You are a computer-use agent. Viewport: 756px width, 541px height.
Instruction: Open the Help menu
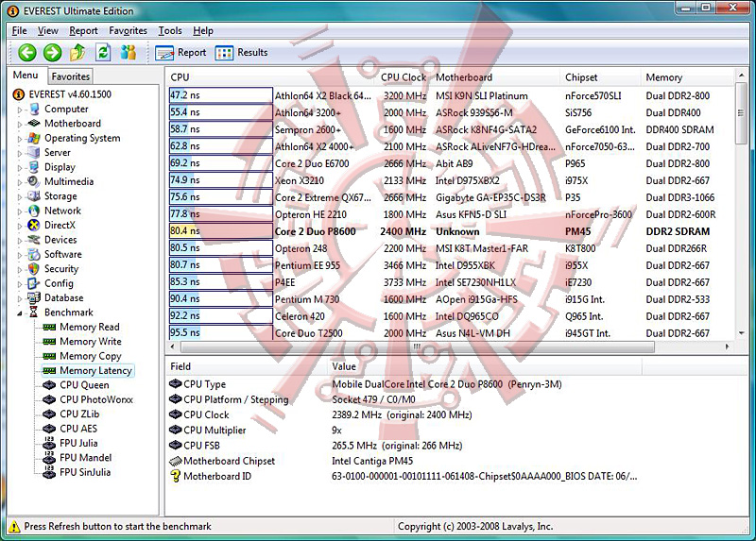[x=203, y=31]
